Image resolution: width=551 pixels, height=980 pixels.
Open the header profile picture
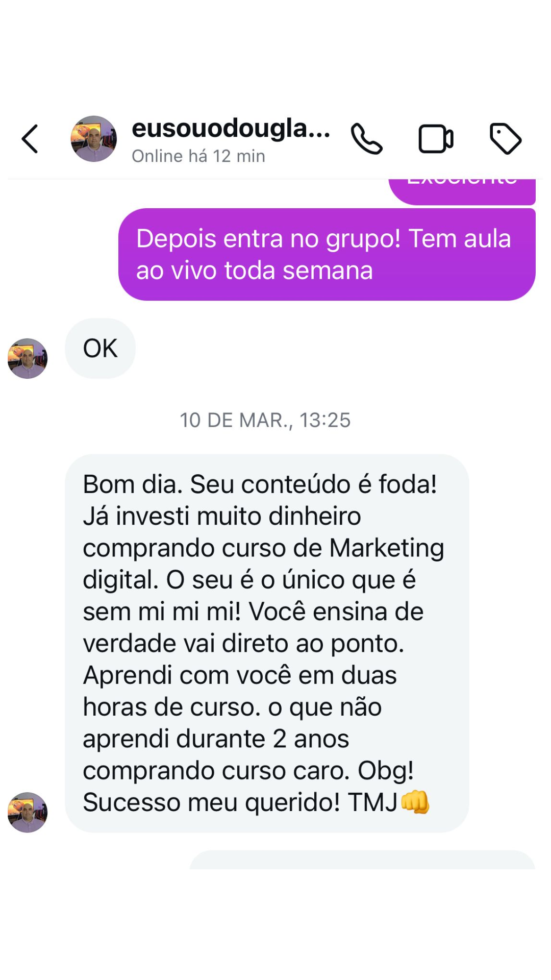pyautogui.click(x=93, y=139)
